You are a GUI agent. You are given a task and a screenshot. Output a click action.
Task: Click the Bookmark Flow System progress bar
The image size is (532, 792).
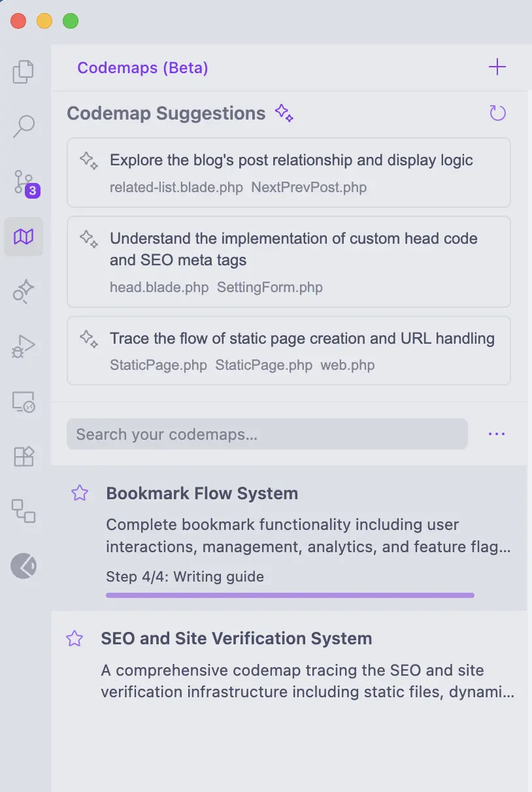(290, 595)
